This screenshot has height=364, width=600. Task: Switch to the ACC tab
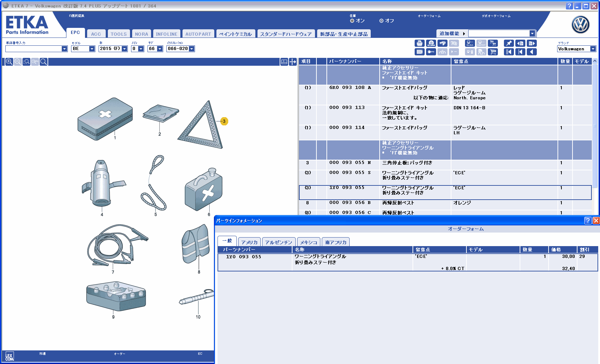[x=96, y=34]
